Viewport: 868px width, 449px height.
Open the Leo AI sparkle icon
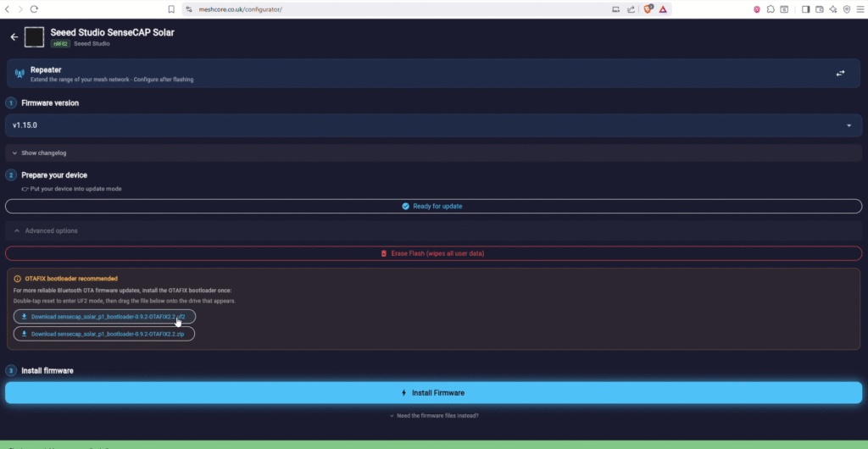tap(833, 9)
